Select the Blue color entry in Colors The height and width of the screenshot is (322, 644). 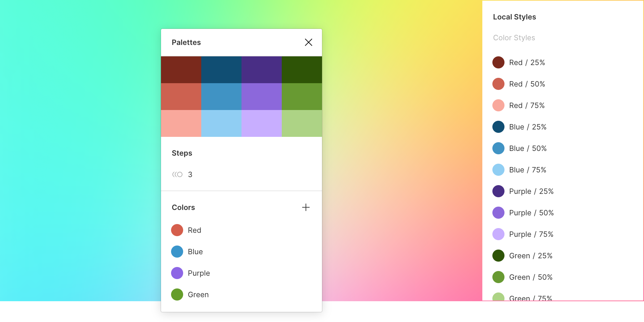click(x=195, y=252)
